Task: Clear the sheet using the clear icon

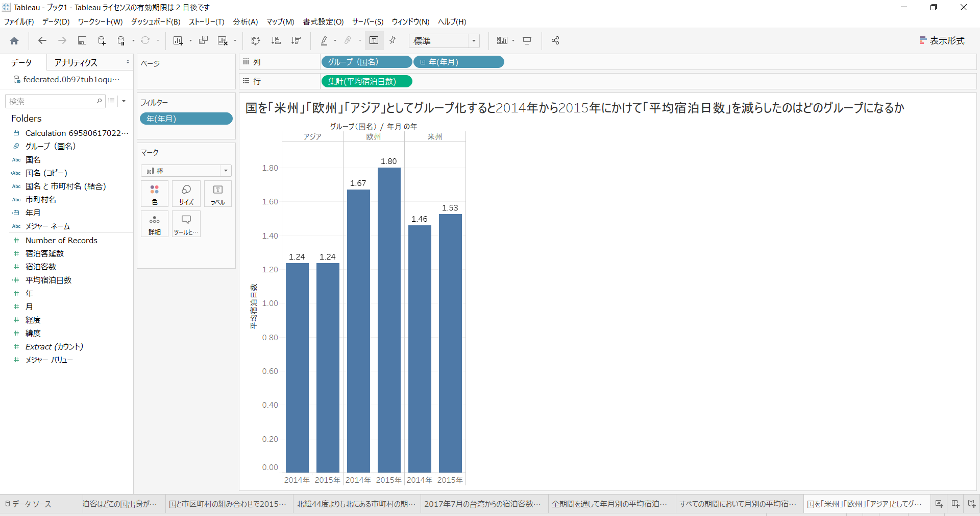Action: coord(223,41)
